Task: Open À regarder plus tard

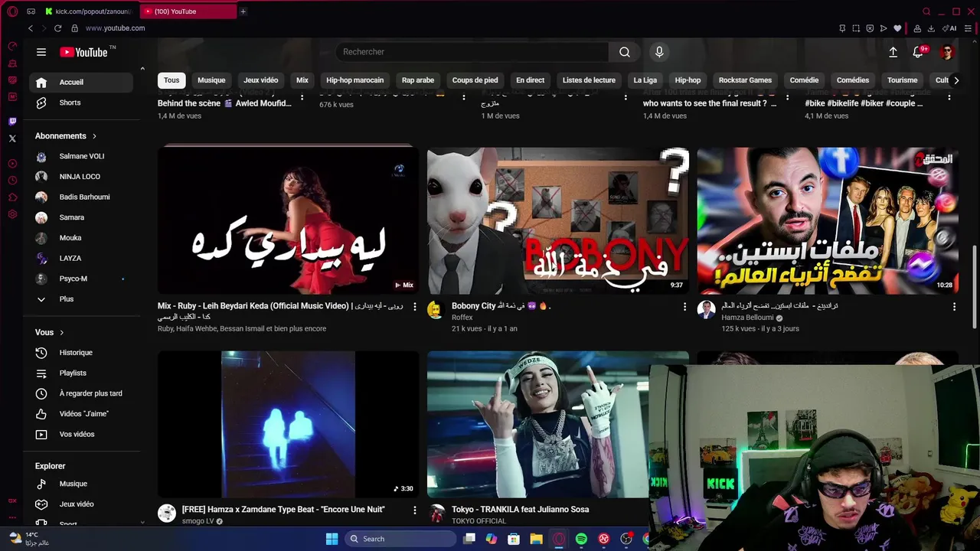Action: coord(81,393)
